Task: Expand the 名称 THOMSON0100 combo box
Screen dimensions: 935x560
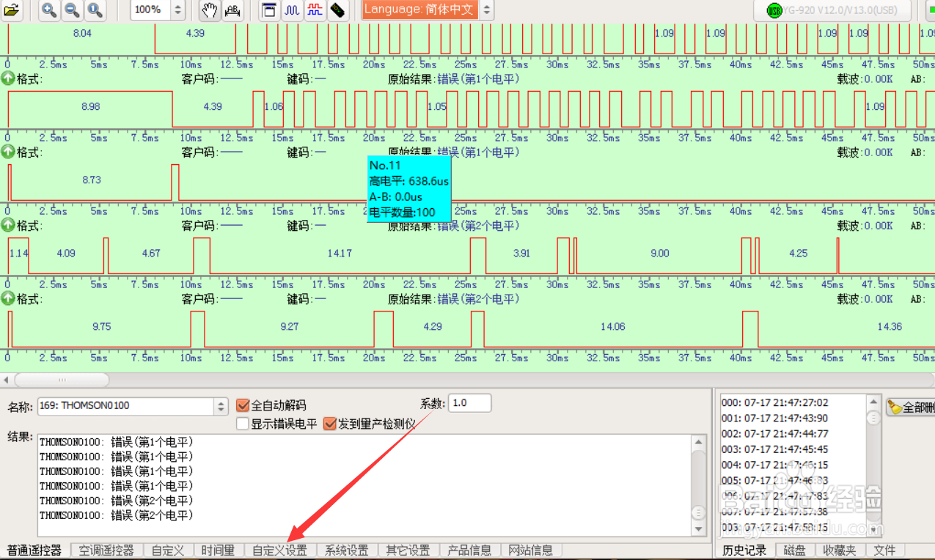Action: click(221, 405)
